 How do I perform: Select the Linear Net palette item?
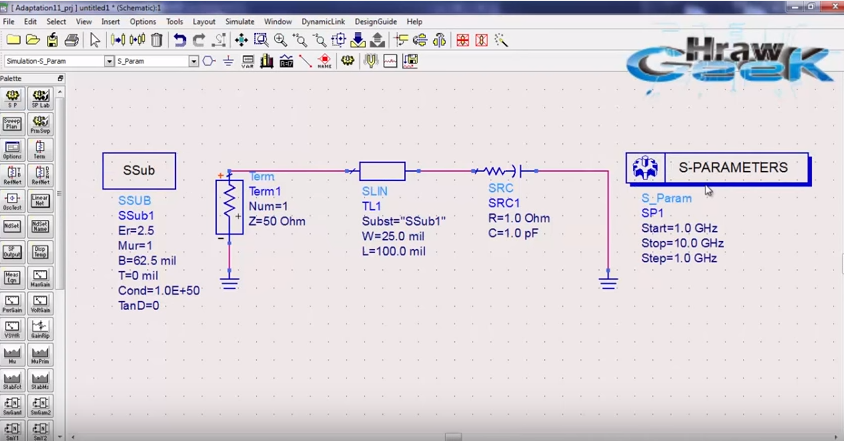(x=40, y=200)
